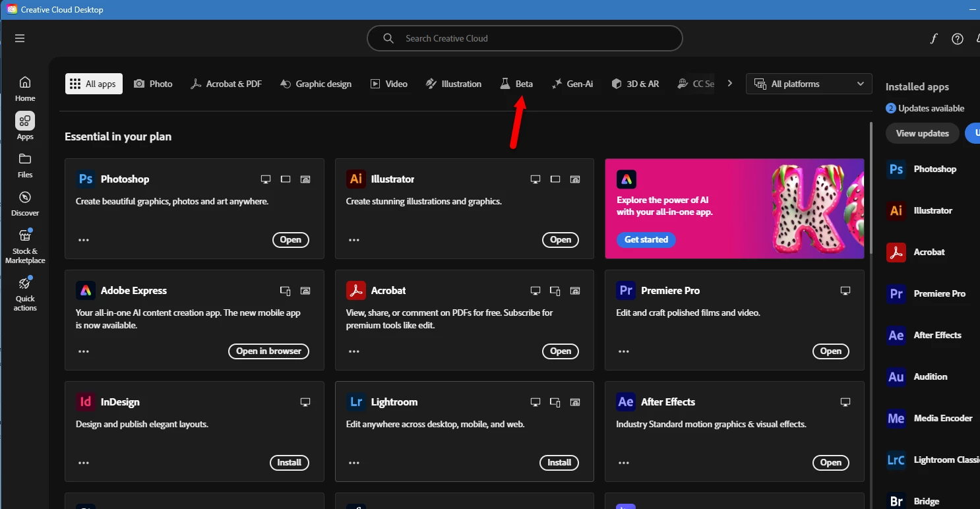Open Acrobat card's three-dot menu
980x509 pixels.
(x=354, y=351)
